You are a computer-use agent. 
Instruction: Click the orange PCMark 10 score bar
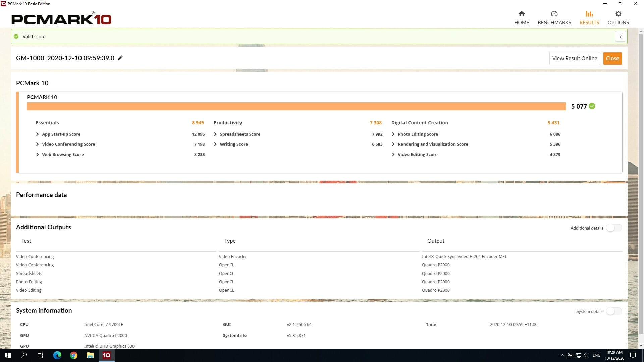296,106
